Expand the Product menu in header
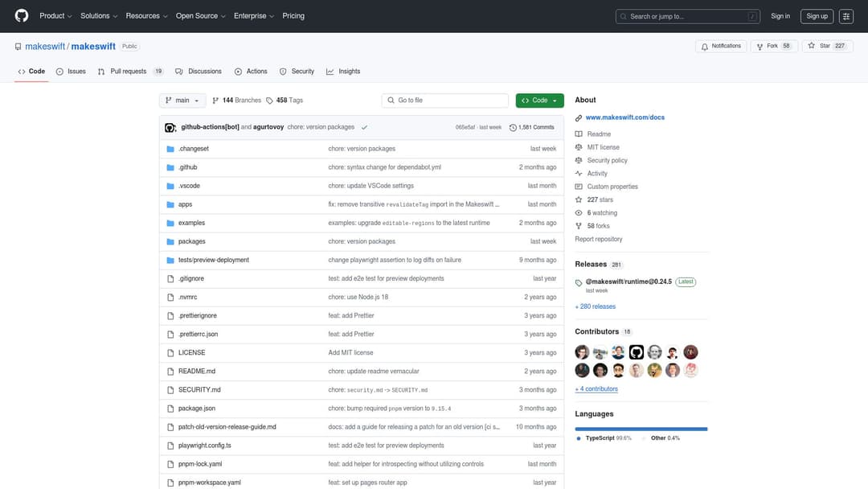The image size is (868, 489). 55,16
